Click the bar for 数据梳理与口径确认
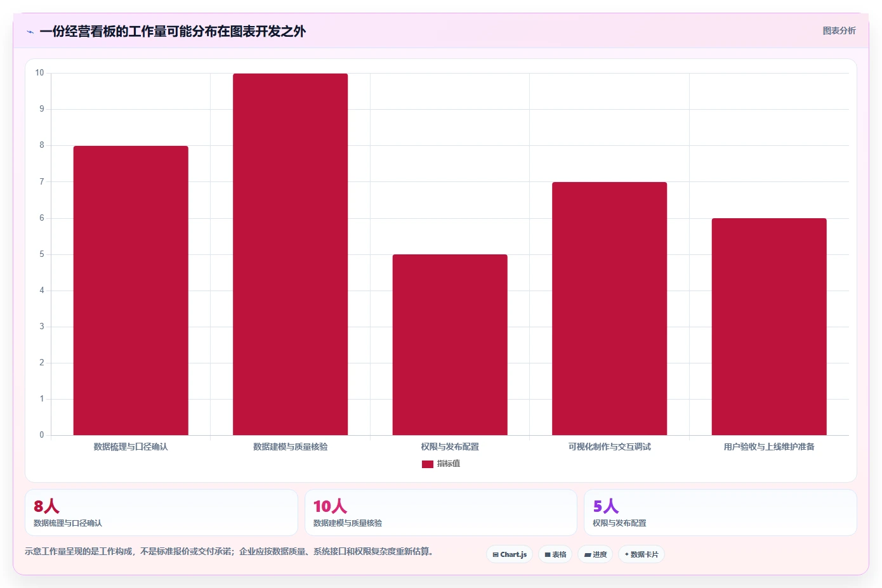The height and width of the screenshot is (588, 882). (131, 291)
